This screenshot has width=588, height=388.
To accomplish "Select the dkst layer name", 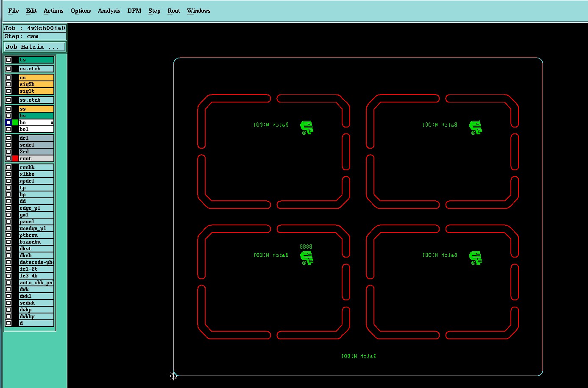I will pyautogui.click(x=36, y=249).
